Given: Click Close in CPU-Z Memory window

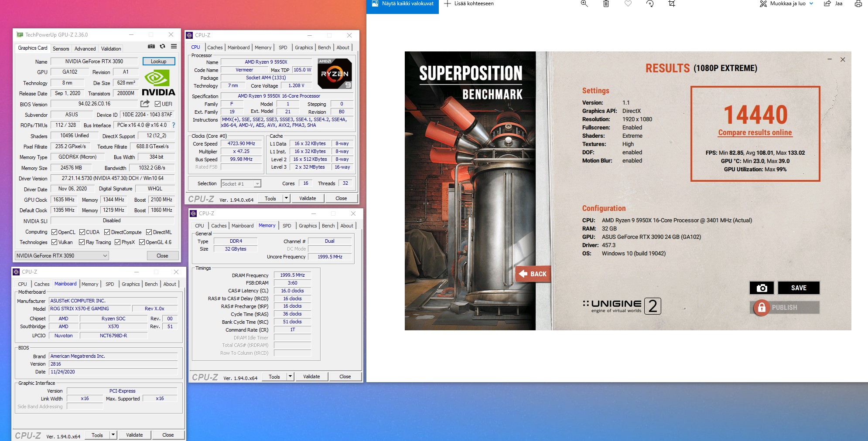Looking at the screenshot, I should pos(345,377).
